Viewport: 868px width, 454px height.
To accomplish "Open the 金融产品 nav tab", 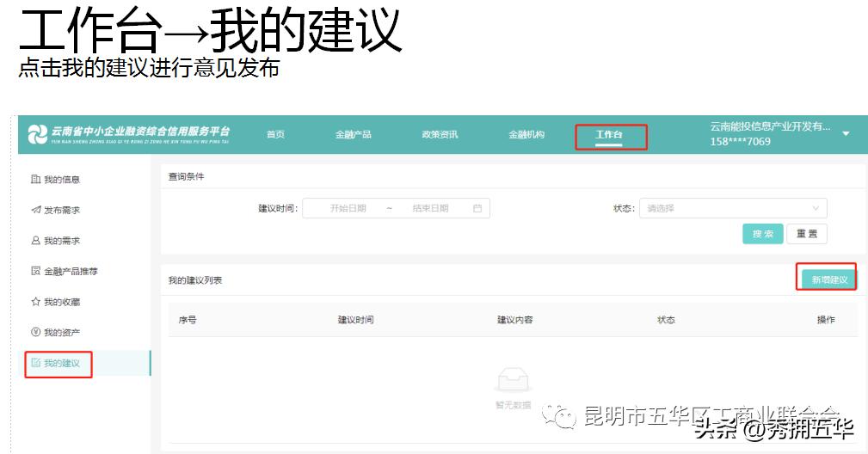I will coord(354,134).
